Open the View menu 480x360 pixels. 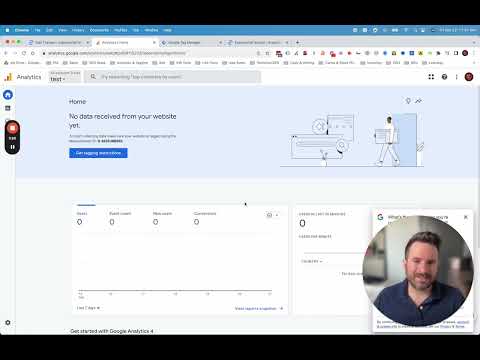(x=62, y=30)
